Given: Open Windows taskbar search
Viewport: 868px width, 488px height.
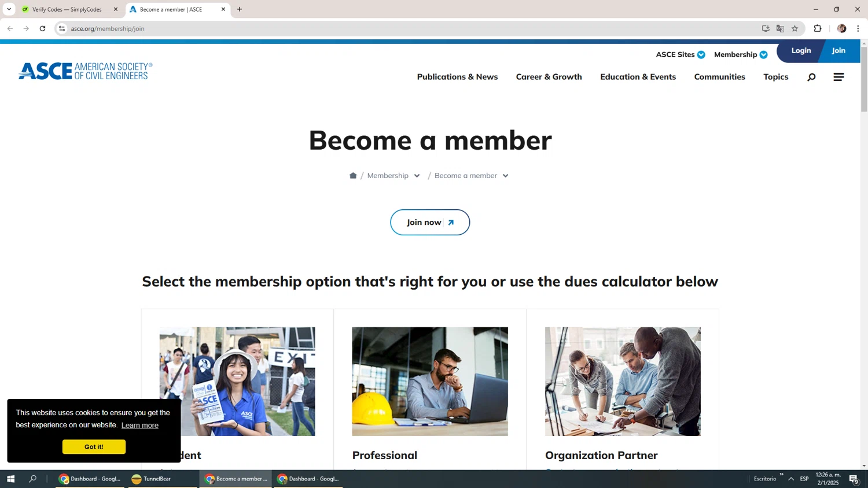Looking at the screenshot, I should coord(33,479).
